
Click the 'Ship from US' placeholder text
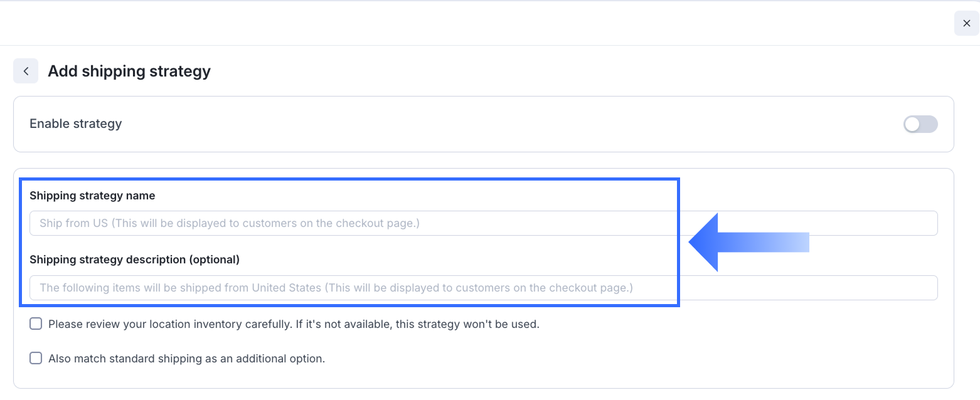(x=74, y=223)
